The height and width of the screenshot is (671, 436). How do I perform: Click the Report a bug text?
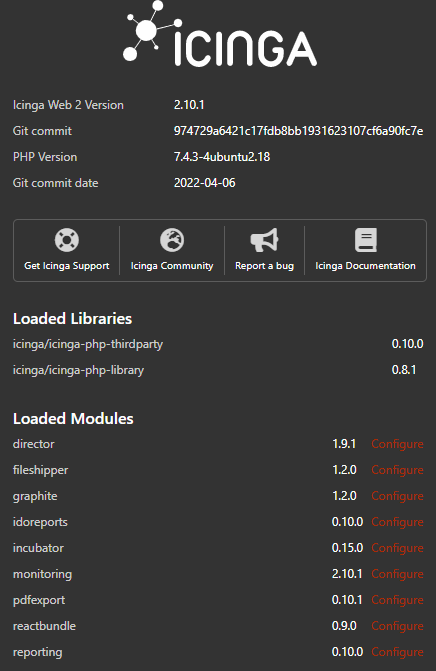pyautogui.click(x=264, y=266)
